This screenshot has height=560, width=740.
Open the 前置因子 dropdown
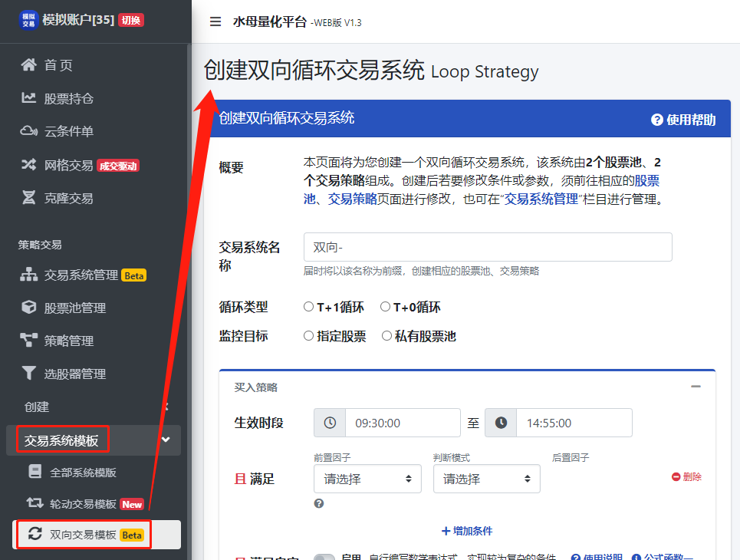pos(367,479)
